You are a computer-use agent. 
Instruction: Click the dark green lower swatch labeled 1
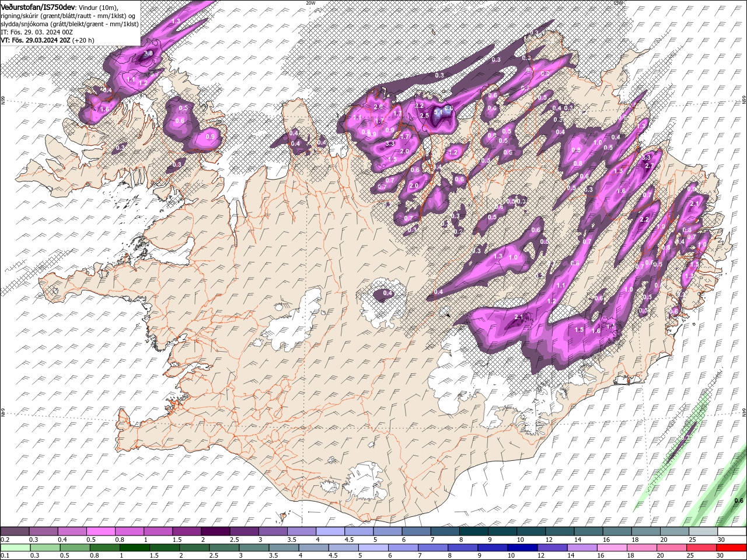pyautogui.click(x=134, y=548)
